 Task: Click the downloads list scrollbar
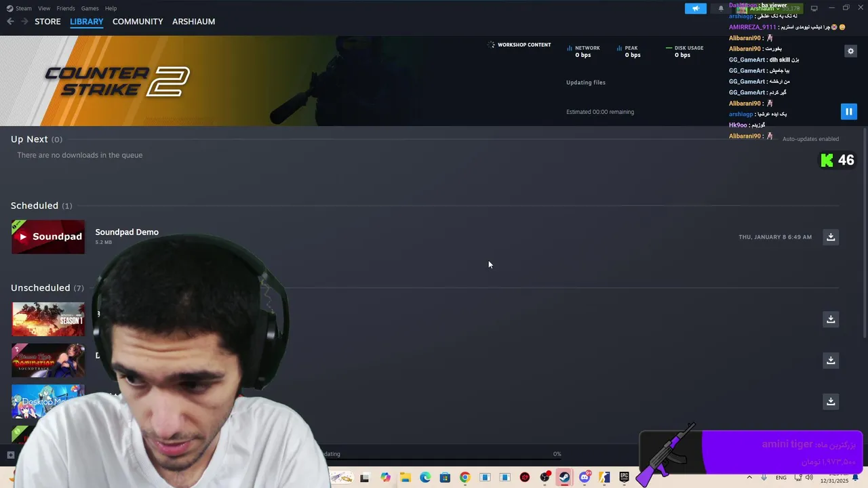[x=863, y=234]
